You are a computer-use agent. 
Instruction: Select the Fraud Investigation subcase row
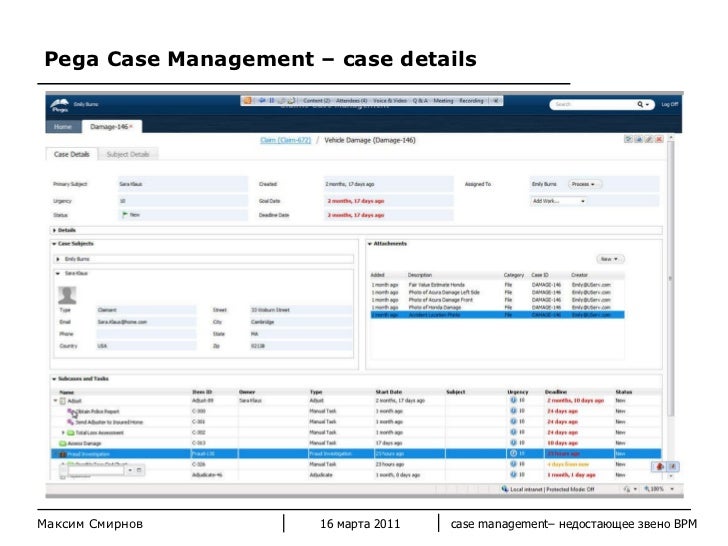(356, 454)
